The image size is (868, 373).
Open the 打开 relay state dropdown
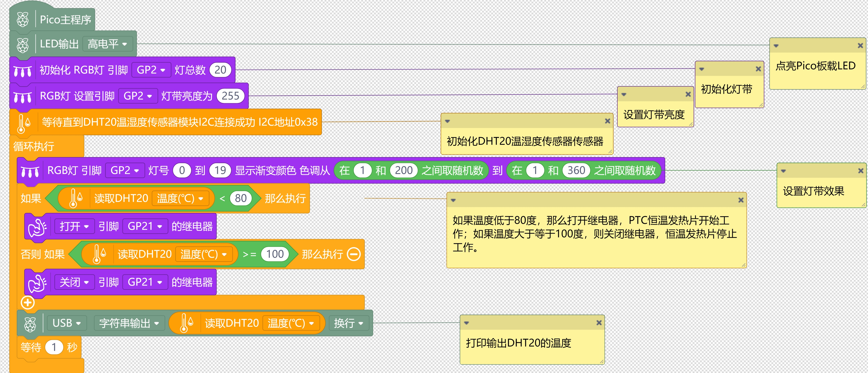[74, 226]
